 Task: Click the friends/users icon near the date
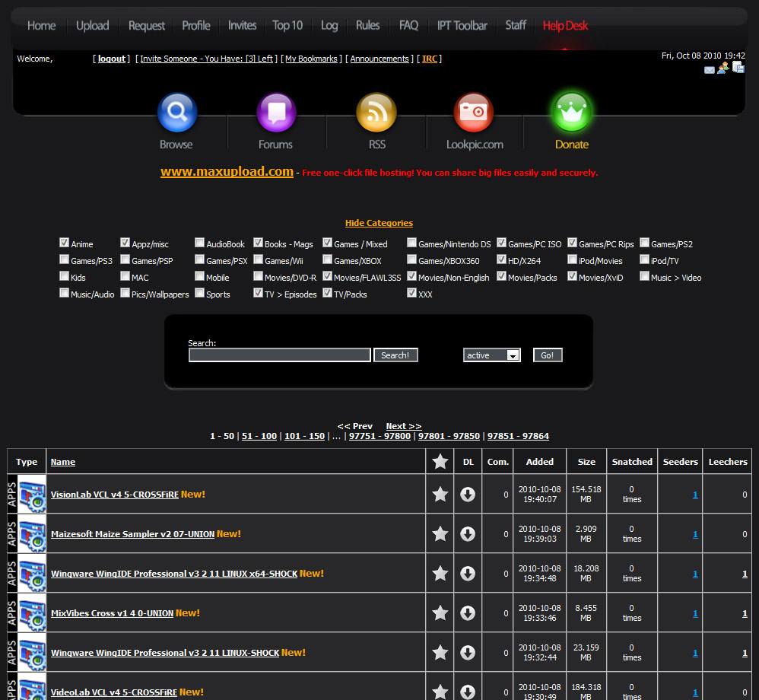[723, 68]
